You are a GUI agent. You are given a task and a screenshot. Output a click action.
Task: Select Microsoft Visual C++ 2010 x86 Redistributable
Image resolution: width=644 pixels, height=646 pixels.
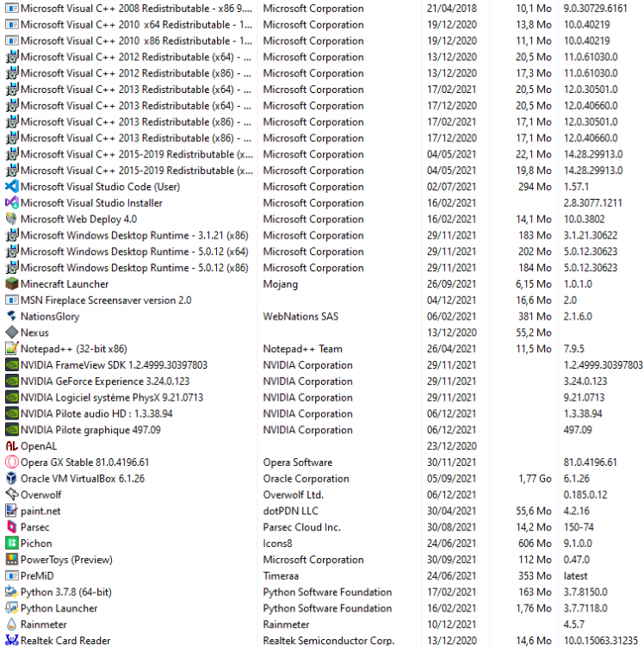[322, 40]
